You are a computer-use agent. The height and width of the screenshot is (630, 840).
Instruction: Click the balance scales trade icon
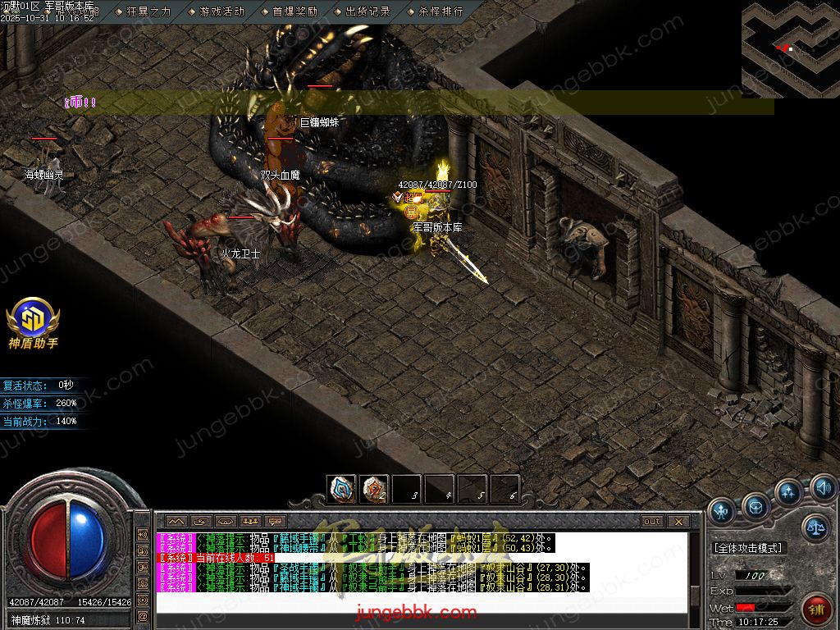click(x=815, y=527)
